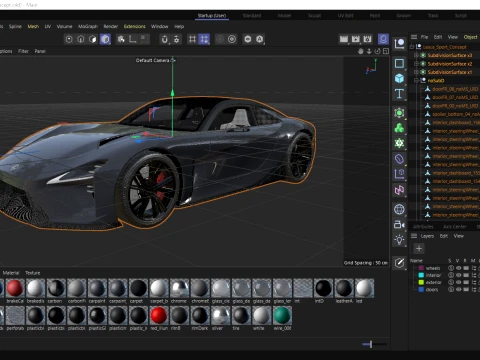Click the viewport maximize toggle icon
The width and height of the screenshot is (480, 360).
pos(386,51)
